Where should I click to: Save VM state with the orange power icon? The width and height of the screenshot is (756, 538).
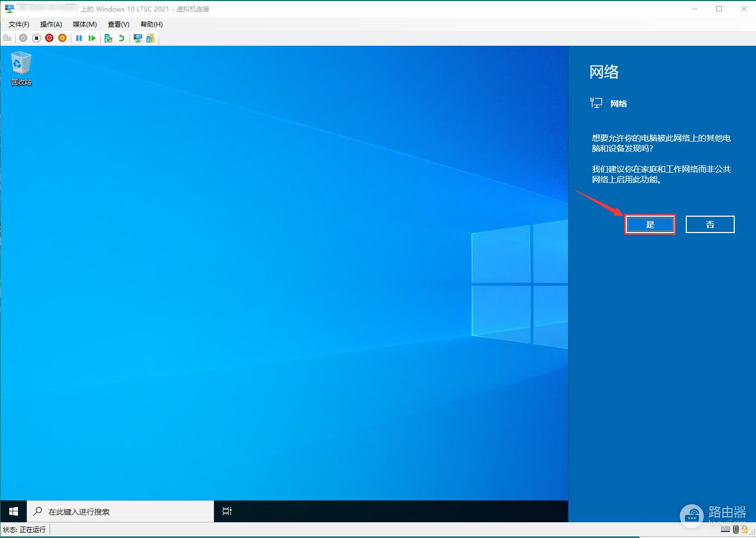[63, 38]
